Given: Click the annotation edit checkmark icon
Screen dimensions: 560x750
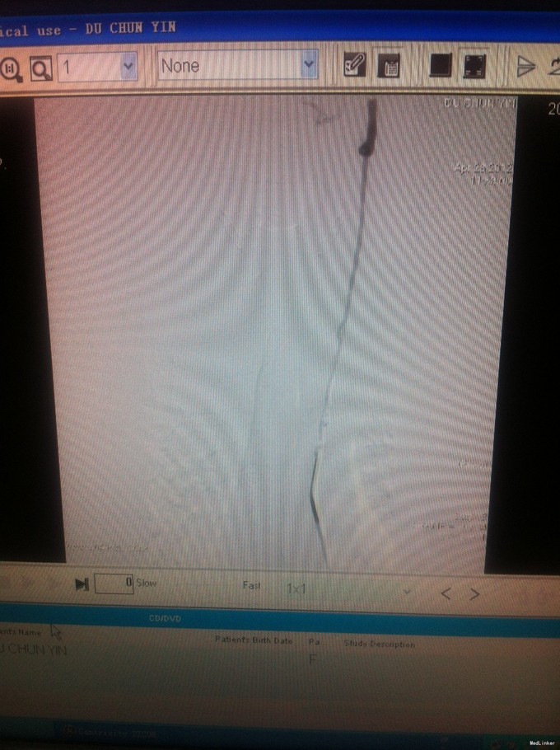Looking at the screenshot, I should click(355, 65).
